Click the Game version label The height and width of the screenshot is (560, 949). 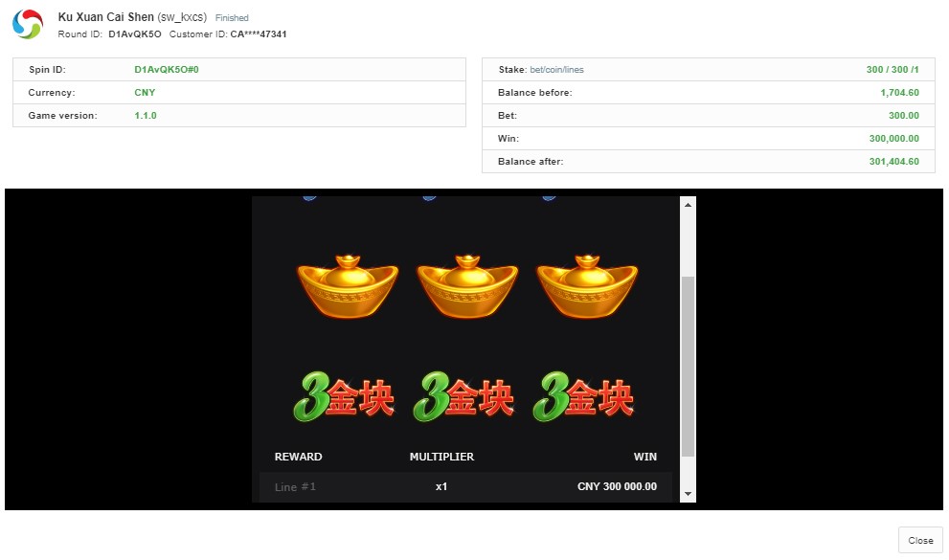62,116
